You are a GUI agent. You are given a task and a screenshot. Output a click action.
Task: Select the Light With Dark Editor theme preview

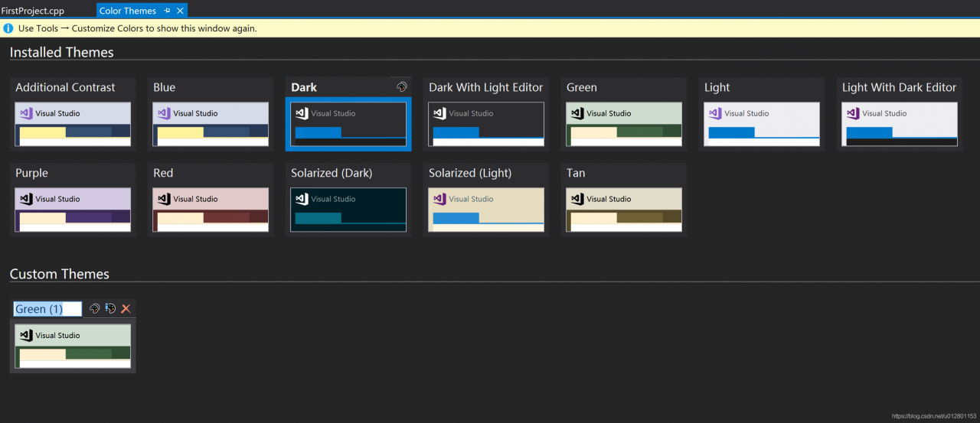click(x=900, y=124)
